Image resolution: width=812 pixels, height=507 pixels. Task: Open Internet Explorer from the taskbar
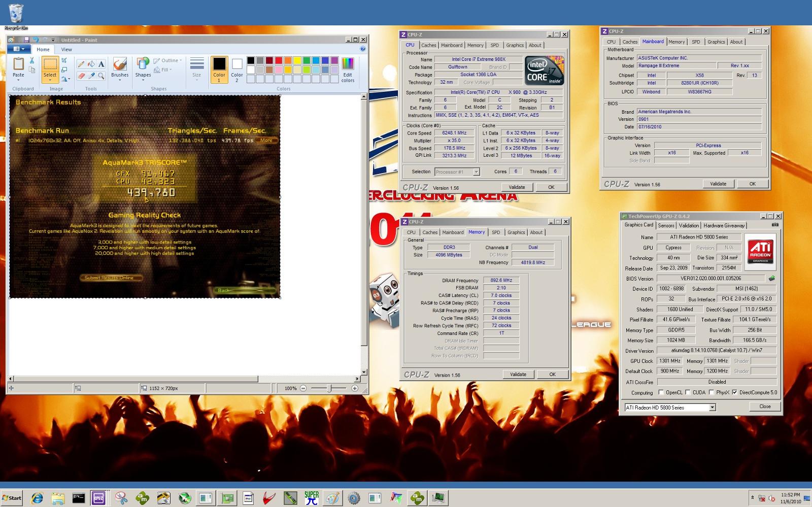tap(37, 498)
